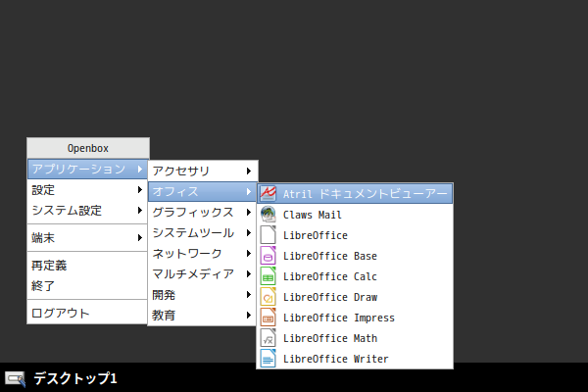Click the purple LibreOffice Base icon
The height and width of the screenshot is (392, 588).
(x=269, y=256)
